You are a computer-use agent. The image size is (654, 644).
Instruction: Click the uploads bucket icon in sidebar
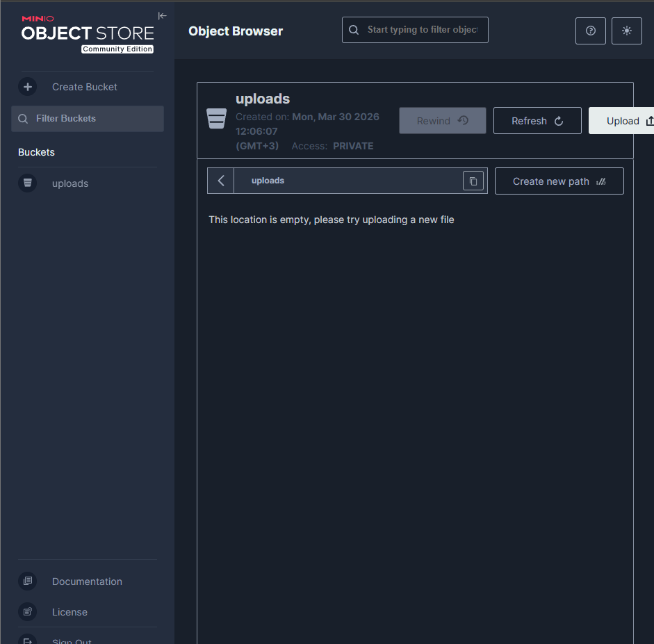click(x=28, y=183)
